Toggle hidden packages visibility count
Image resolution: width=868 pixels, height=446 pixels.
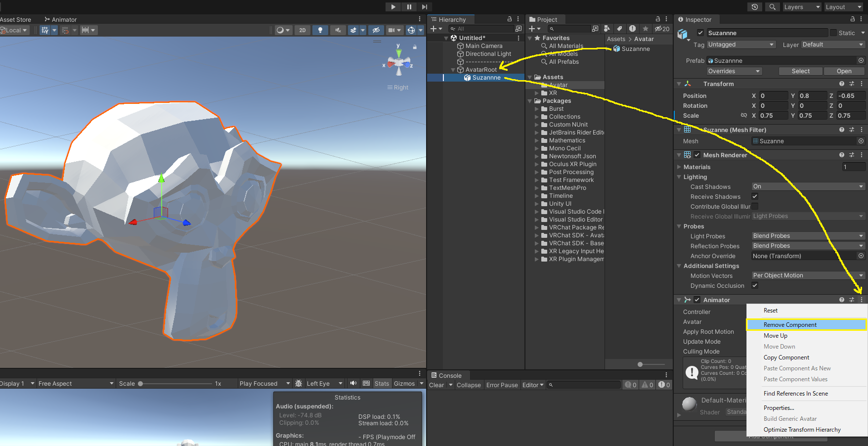pyautogui.click(x=662, y=29)
